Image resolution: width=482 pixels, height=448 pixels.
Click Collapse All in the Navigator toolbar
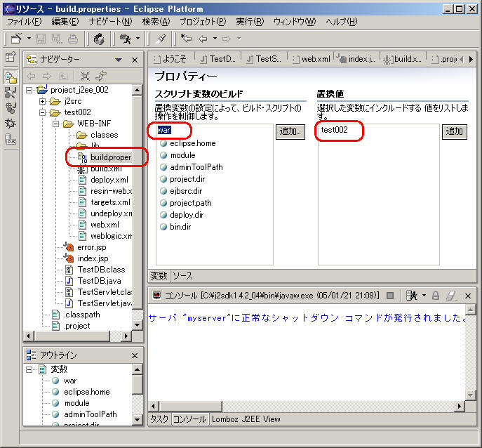point(85,76)
